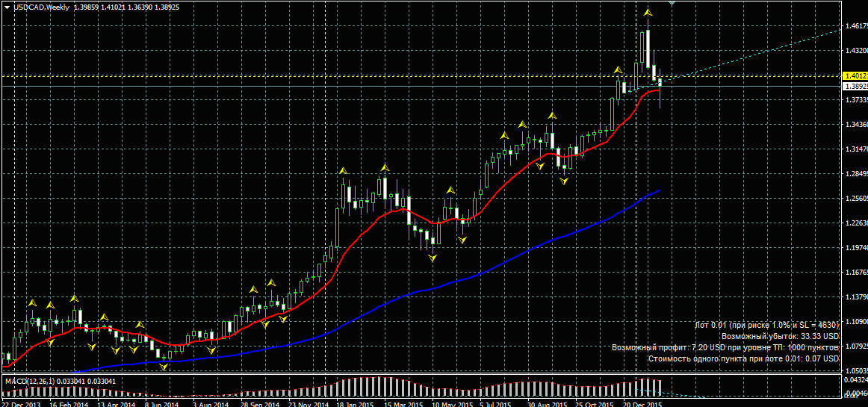The width and height of the screenshot is (868, 407).
Task: Click the 13 Apr 2014 date label
Action: [117, 404]
